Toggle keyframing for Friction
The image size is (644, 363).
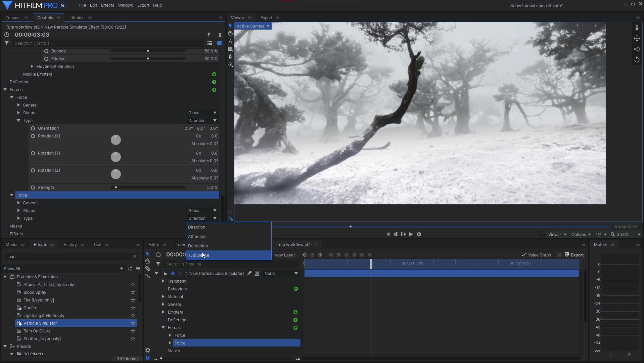pos(46,59)
